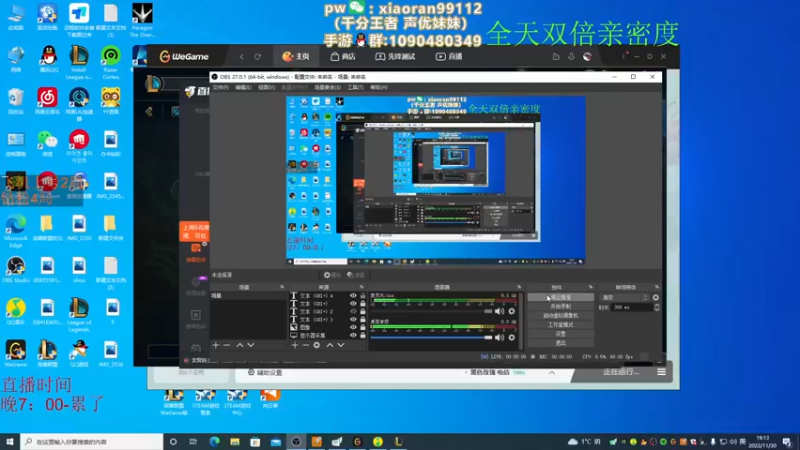Open OBS Scene Collection menu
Screen dimensions: 800x450
(x=327, y=87)
